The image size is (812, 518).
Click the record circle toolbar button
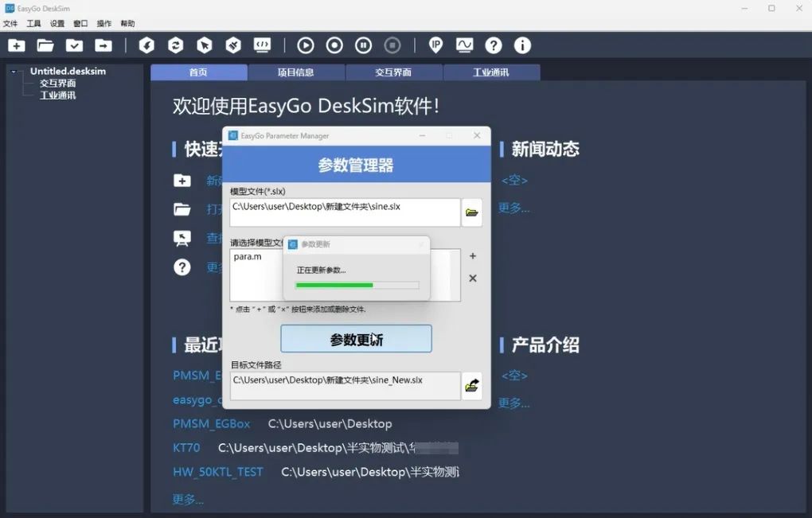pyautogui.click(x=334, y=45)
